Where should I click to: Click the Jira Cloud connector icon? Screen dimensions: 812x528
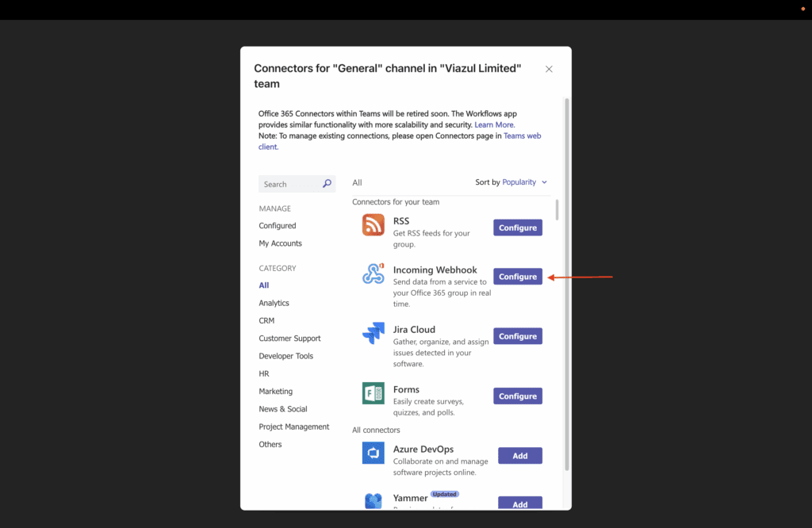pyautogui.click(x=373, y=333)
